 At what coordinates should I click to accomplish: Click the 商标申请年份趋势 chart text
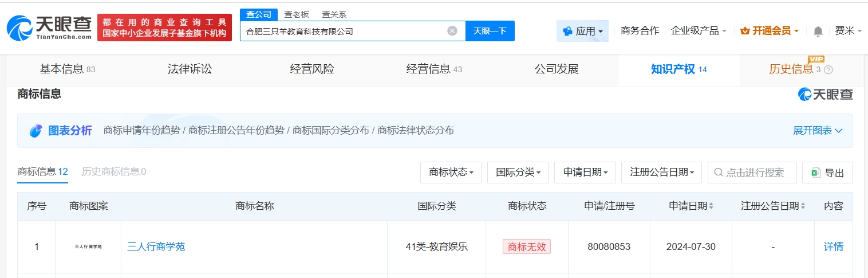pos(142,131)
